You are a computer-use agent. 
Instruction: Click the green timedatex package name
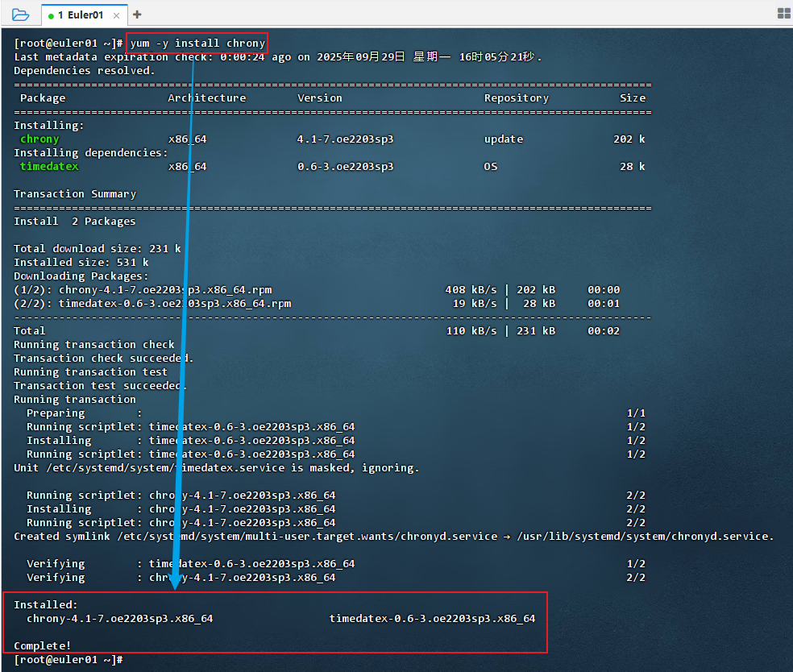pyautogui.click(x=49, y=166)
